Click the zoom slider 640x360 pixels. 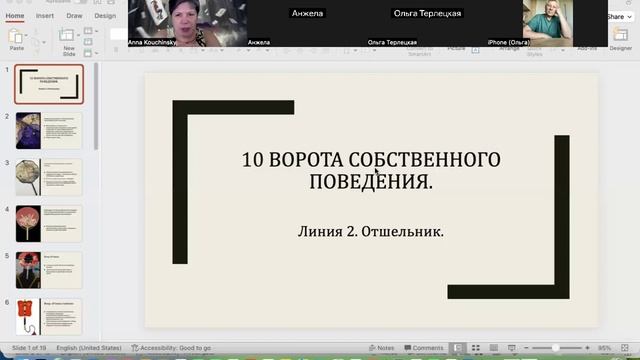557,348
